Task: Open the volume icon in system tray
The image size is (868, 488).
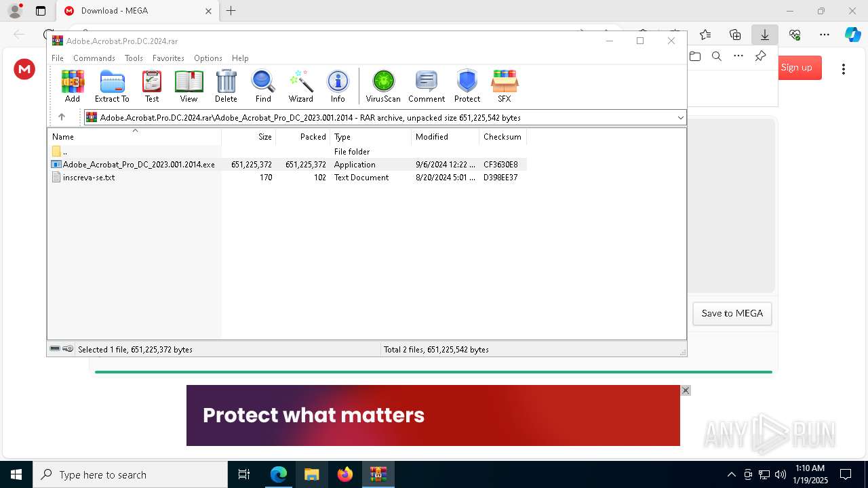Action: tap(781, 474)
